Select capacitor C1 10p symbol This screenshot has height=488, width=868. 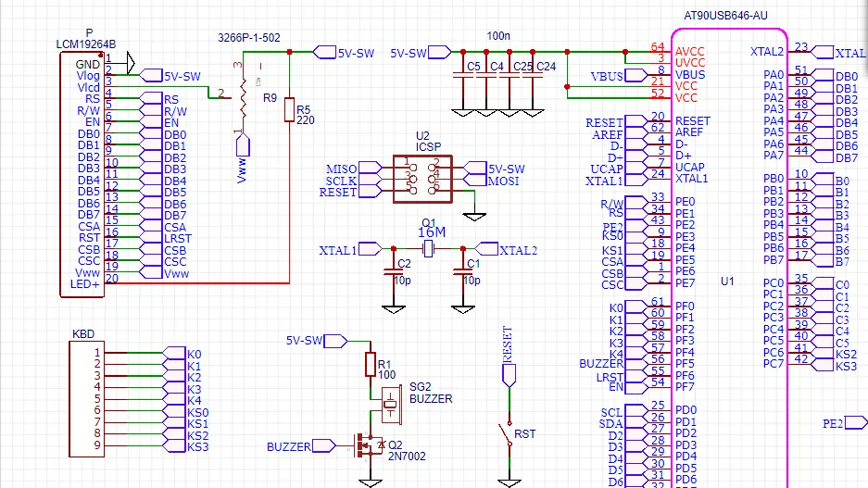(463, 271)
